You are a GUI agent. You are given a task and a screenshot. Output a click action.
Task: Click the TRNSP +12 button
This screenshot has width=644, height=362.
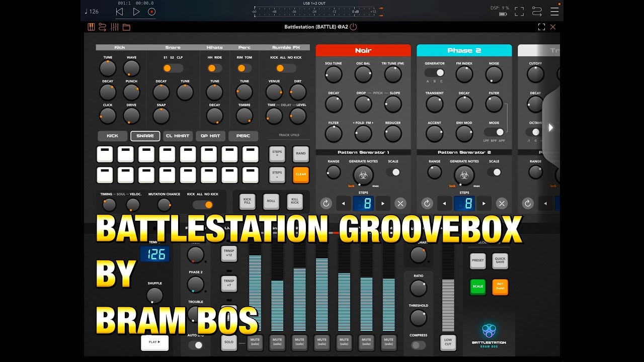pyautogui.click(x=229, y=254)
